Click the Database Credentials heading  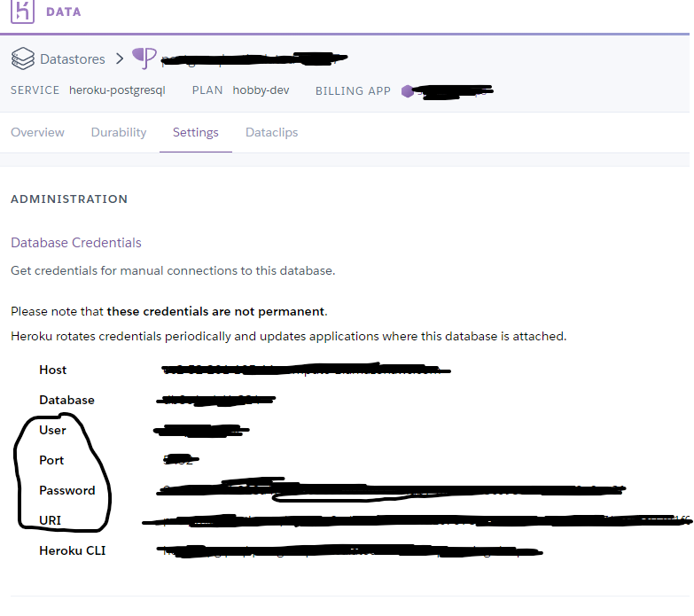(x=76, y=243)
